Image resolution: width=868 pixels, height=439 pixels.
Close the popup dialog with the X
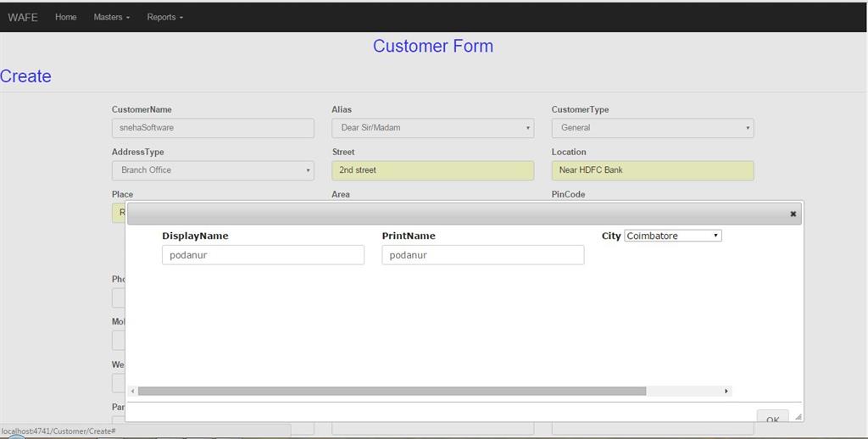793,214
